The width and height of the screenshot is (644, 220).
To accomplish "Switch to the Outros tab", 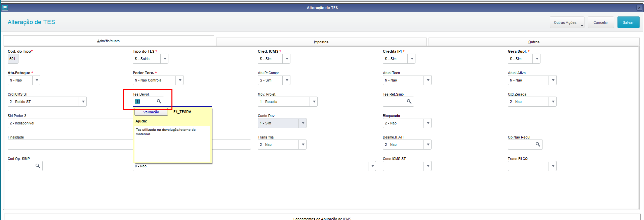I will (x=534, y=42).
